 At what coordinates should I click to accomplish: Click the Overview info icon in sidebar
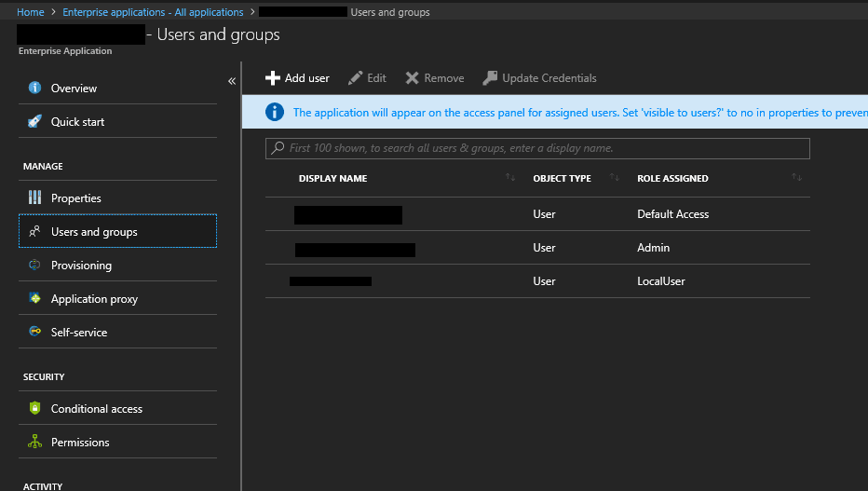click(x=35, y=89)
